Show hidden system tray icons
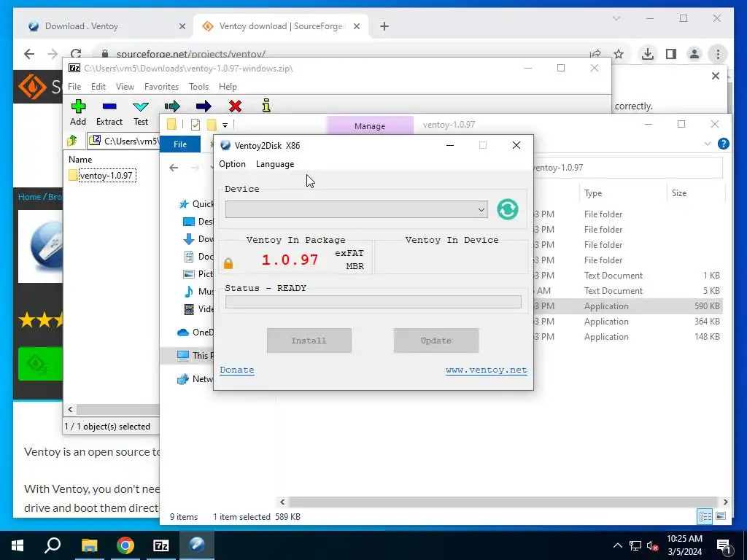The image size is (747, 560). 617,545
